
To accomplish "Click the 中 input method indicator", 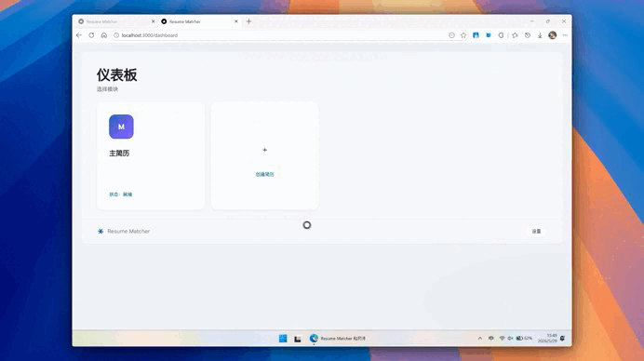I will (490, 339).
